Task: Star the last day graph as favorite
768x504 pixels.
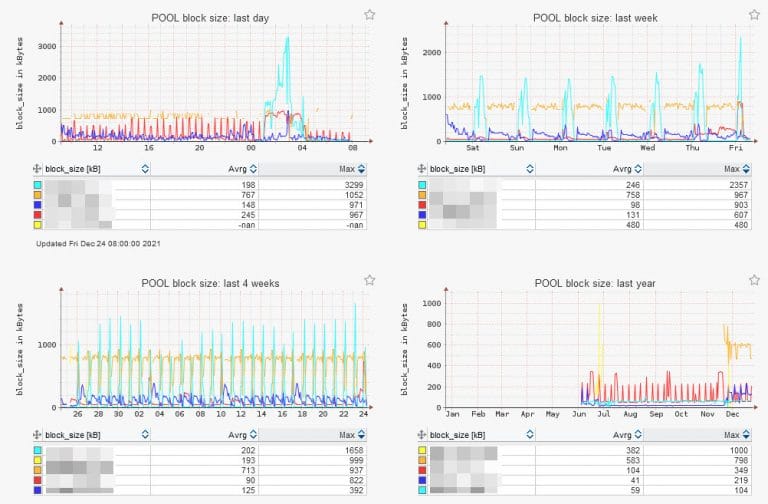Action: pos(370,15)
